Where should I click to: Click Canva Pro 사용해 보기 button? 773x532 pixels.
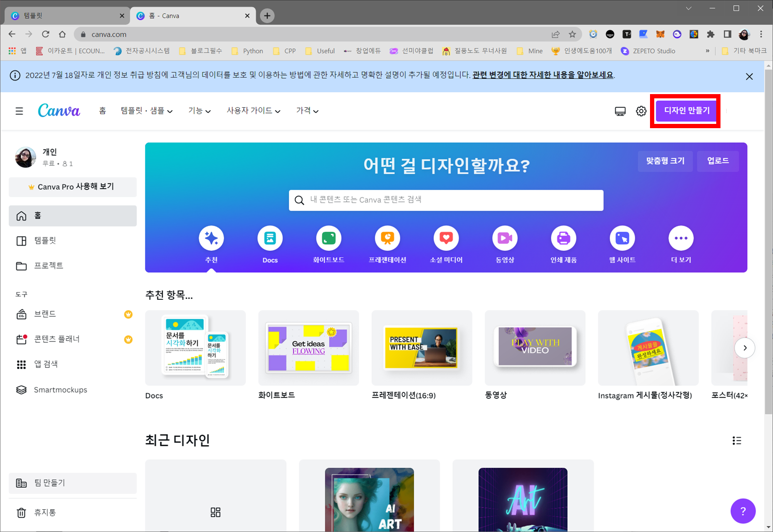point(73,187)
